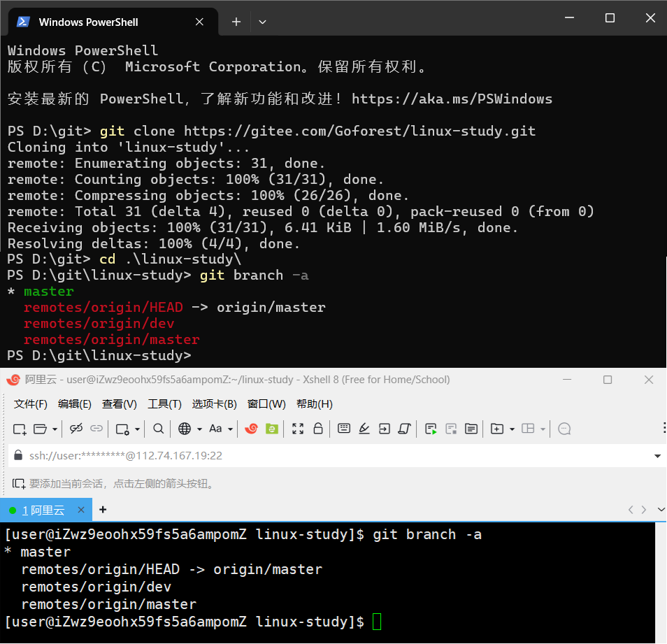The width and height of the screenshot is (667, 644).
Task: Click remotes/origin/dev line in Xshell terminal
Action: tap(96, 587)
